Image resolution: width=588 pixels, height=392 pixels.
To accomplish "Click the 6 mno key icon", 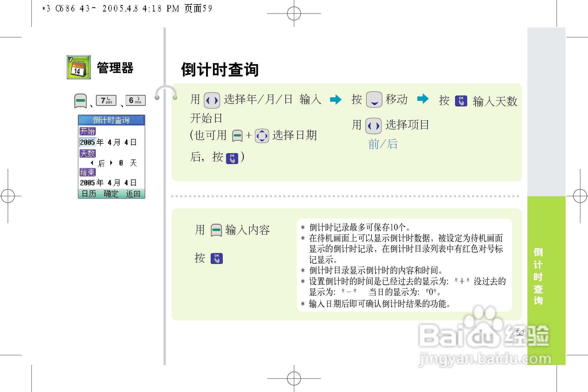I will [x=135, y=100].
